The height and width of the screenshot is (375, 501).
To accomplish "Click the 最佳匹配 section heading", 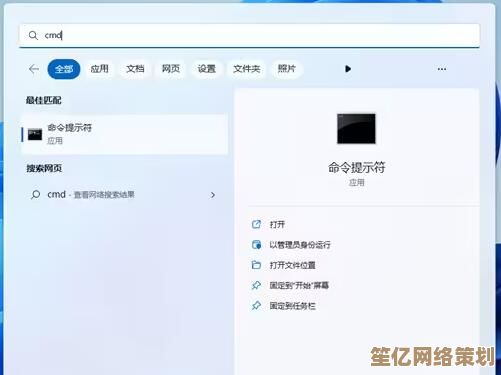I will [44, 100].
